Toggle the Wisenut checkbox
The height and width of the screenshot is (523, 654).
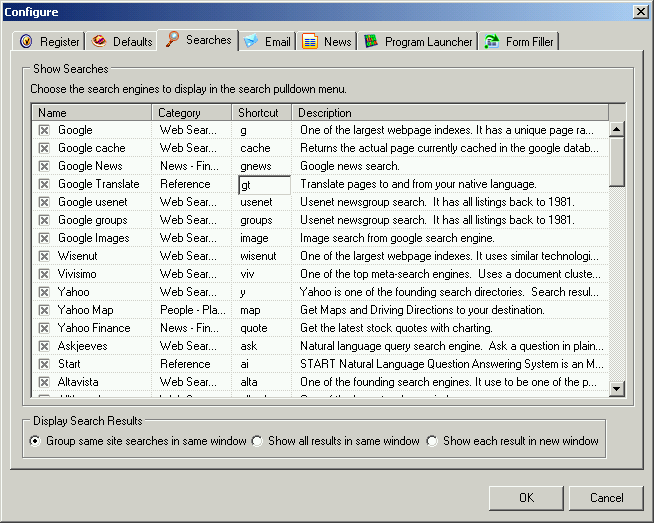click(x=44, y=256)
